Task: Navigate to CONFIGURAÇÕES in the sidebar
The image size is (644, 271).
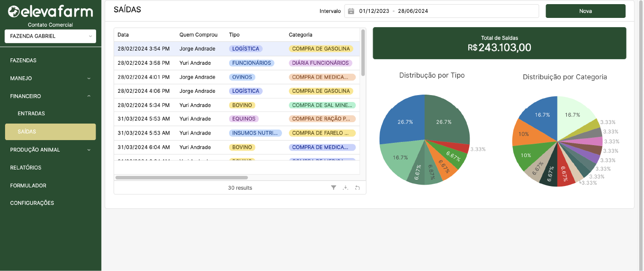Action: 32,203
